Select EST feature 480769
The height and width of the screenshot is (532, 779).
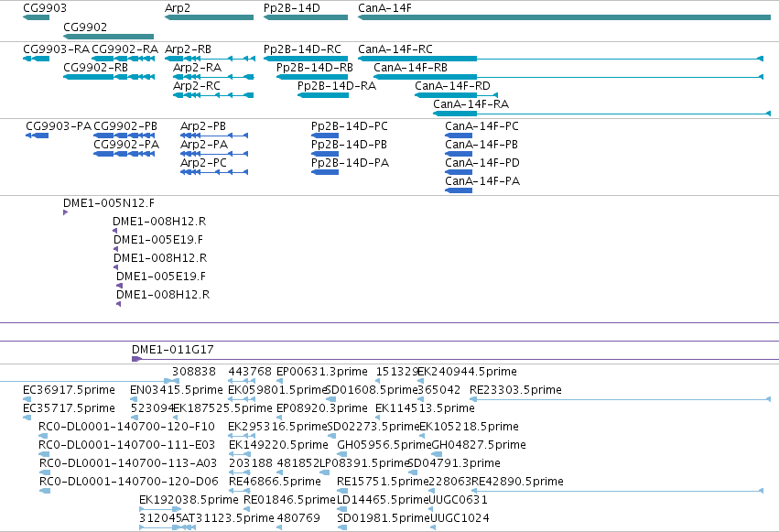280,528
